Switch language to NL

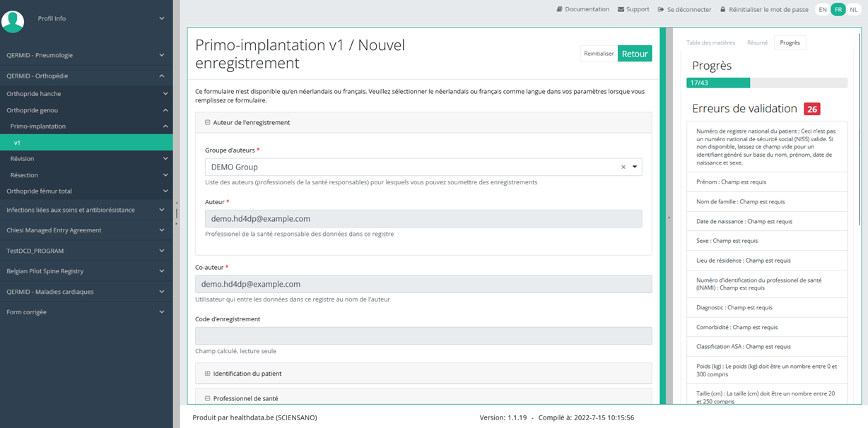(x=853, y=10)
